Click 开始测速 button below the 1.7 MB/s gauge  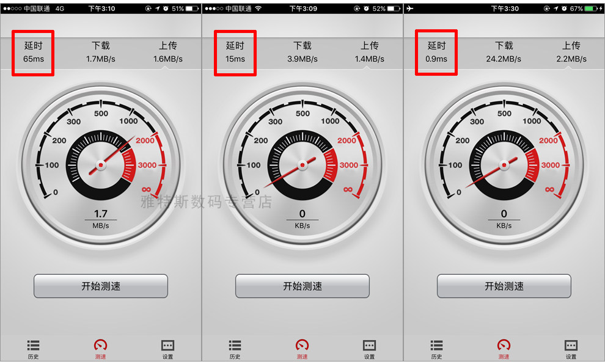point(101,286)
